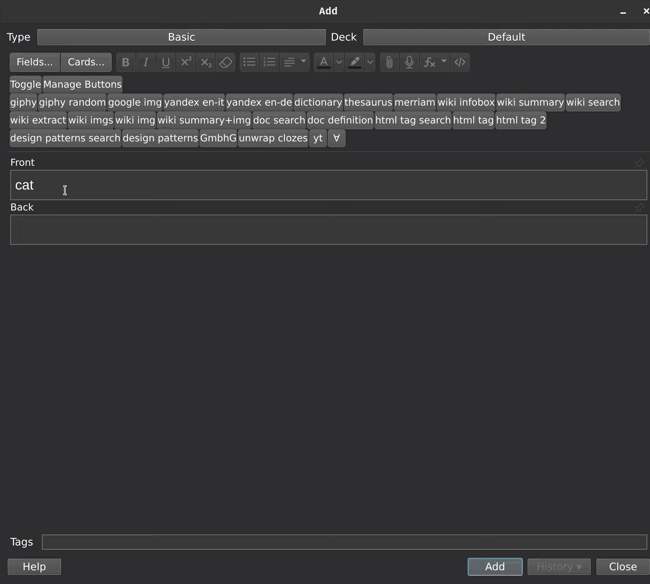
Task: Click the giphy random button
Action: point(72,102)
